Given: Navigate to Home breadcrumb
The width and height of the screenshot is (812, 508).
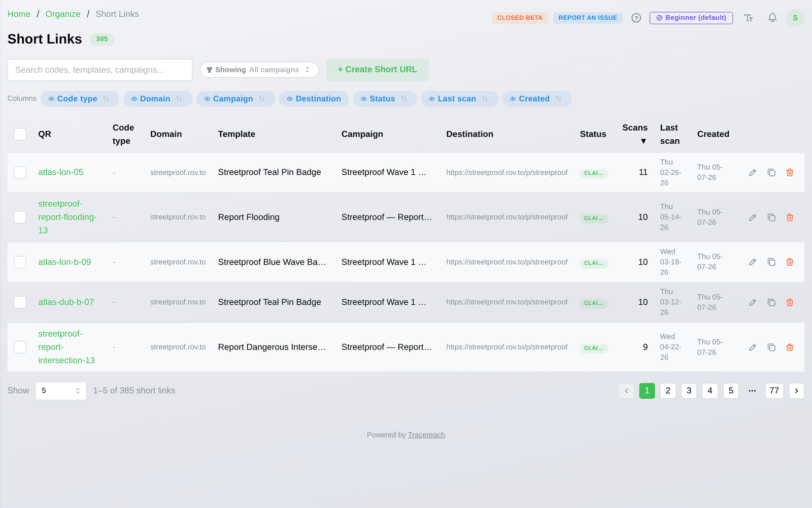Looking at the screenshot, I should coord(19,14).
